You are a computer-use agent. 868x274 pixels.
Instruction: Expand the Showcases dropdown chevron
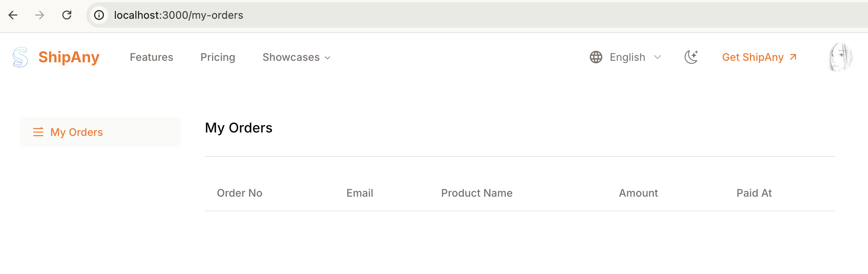[x=327, y=58]
